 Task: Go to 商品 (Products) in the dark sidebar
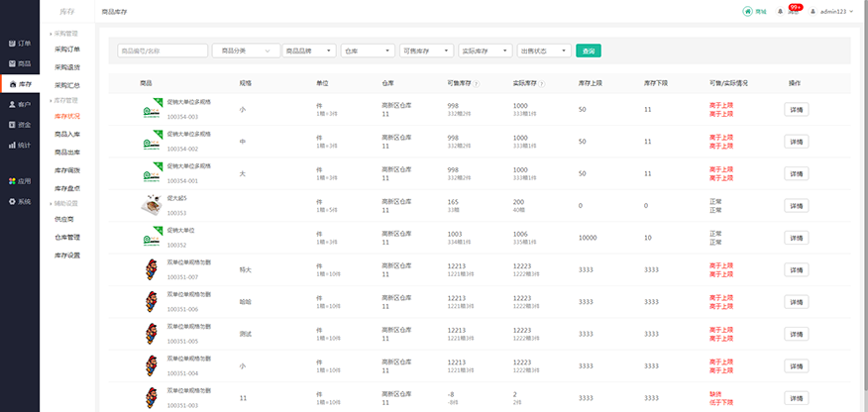coord(20,63)
